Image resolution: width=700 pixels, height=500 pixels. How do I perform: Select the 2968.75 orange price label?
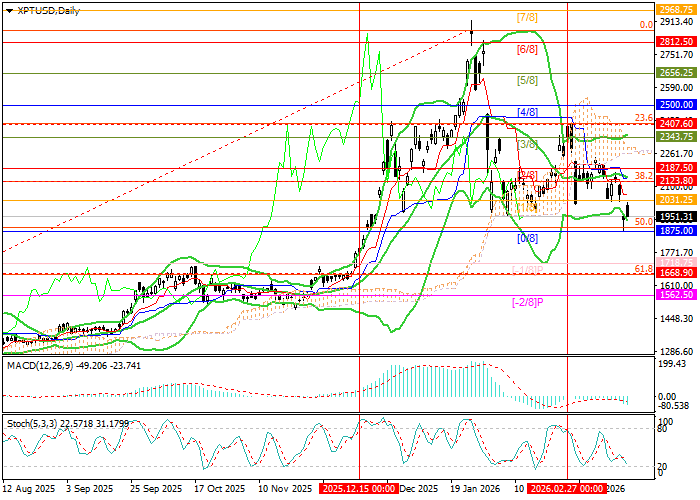676,8
